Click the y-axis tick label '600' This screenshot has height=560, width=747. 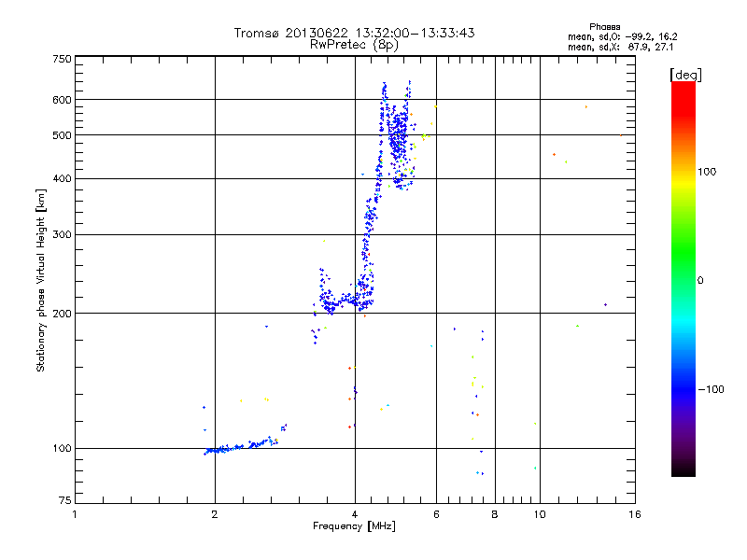62,100
